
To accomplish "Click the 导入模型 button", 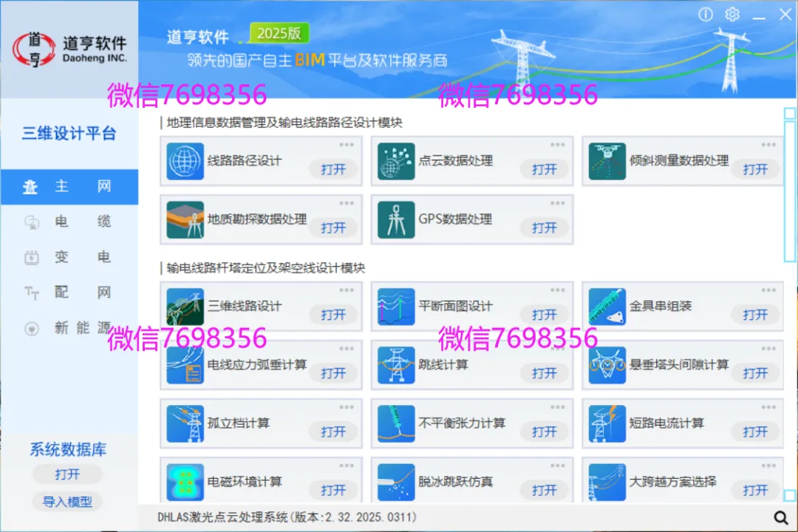I will [x=67, y=502].
